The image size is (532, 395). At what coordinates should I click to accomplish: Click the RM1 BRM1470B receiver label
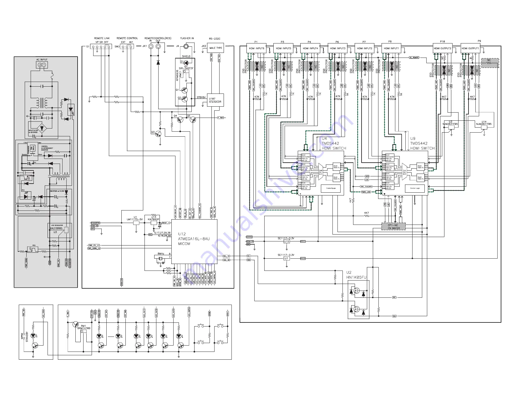[84, 327]
